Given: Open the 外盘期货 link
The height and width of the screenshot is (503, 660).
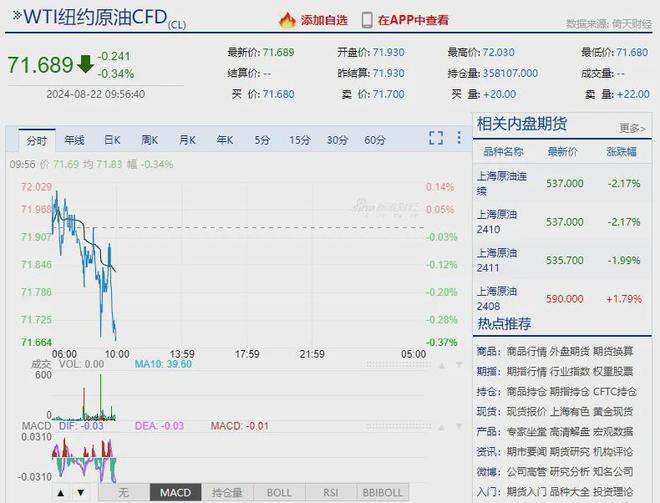Looking at the screenshot, I should [x=570, y=351].
